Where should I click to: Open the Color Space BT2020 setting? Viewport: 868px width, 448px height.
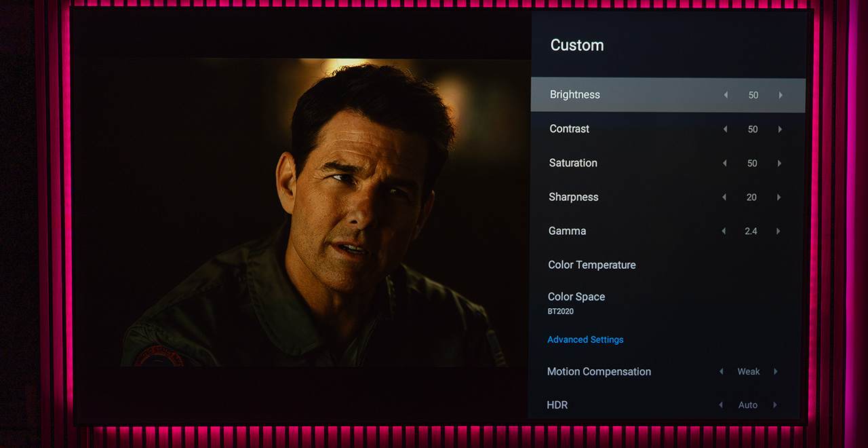coord(576,303)
